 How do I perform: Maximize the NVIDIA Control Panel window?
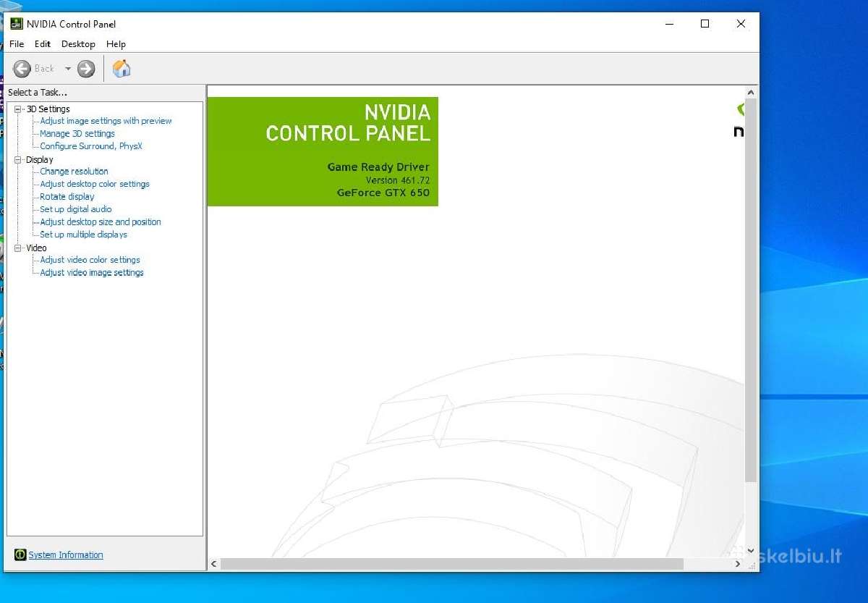pyautogui.click(x=705, y=24)
